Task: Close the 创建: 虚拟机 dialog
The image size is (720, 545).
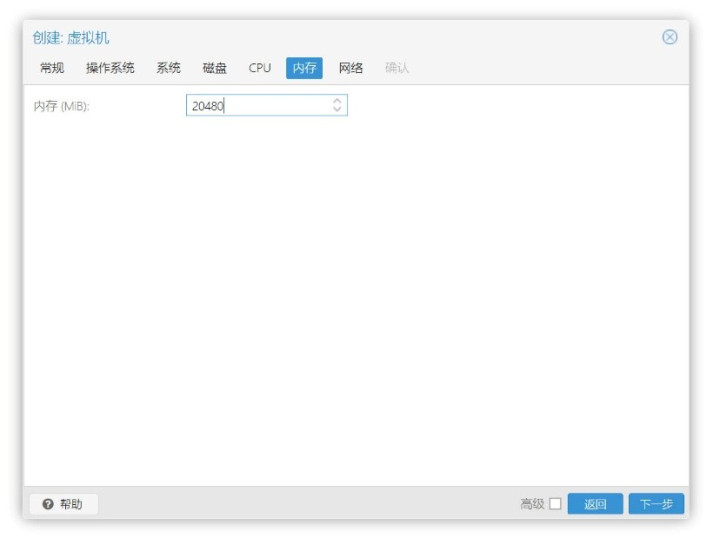Action: [669, 37]
